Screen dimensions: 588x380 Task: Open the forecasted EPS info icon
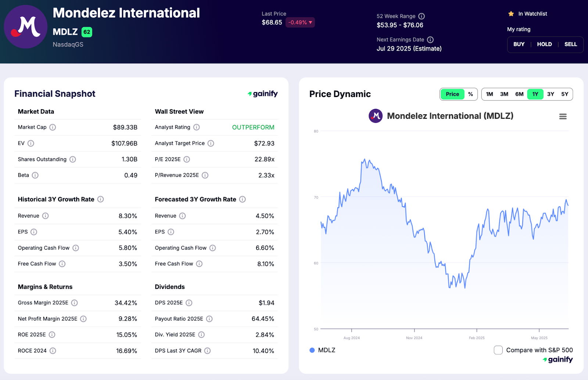pos(171,232)
